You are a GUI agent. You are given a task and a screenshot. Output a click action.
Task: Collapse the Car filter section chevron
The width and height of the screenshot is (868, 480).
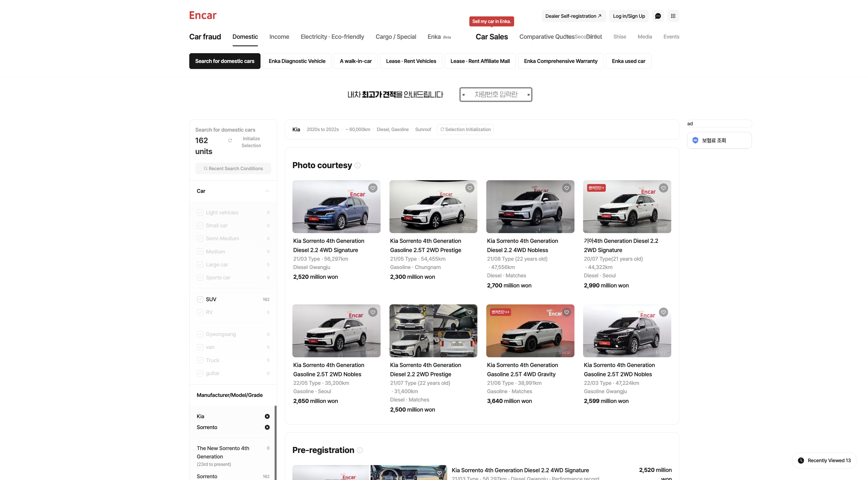coord(267,191)
